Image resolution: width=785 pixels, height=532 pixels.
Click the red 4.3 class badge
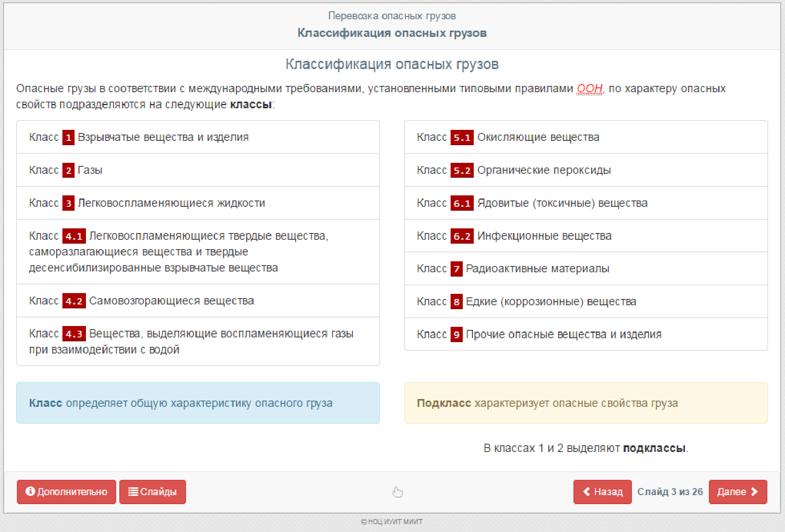click(74, 334)
